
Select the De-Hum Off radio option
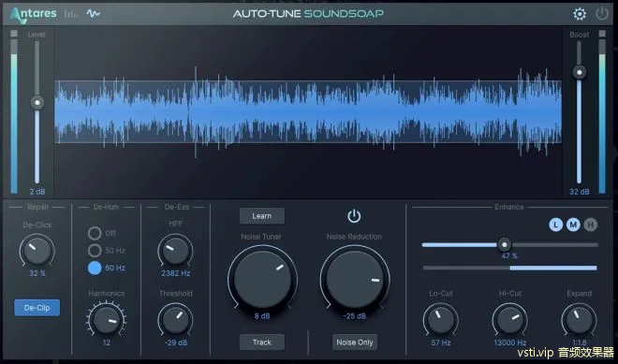(x=95, y=233)
